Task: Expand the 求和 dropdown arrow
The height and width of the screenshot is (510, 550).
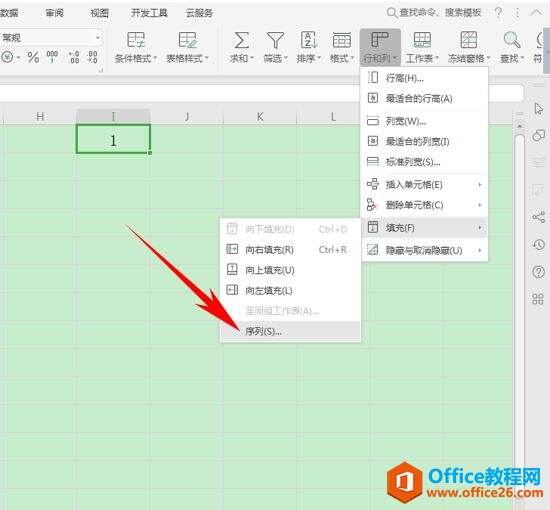Action: pyautogui.click(x=253, y=58)
